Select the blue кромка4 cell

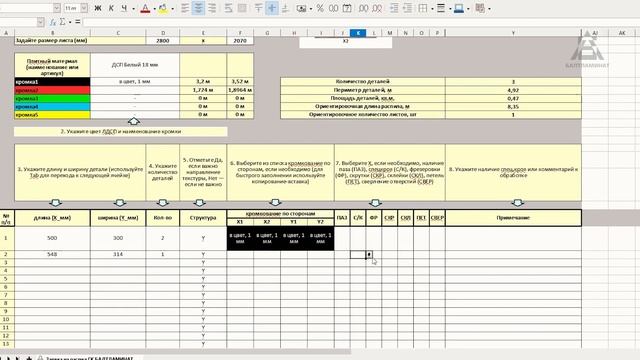pos(52,107)
